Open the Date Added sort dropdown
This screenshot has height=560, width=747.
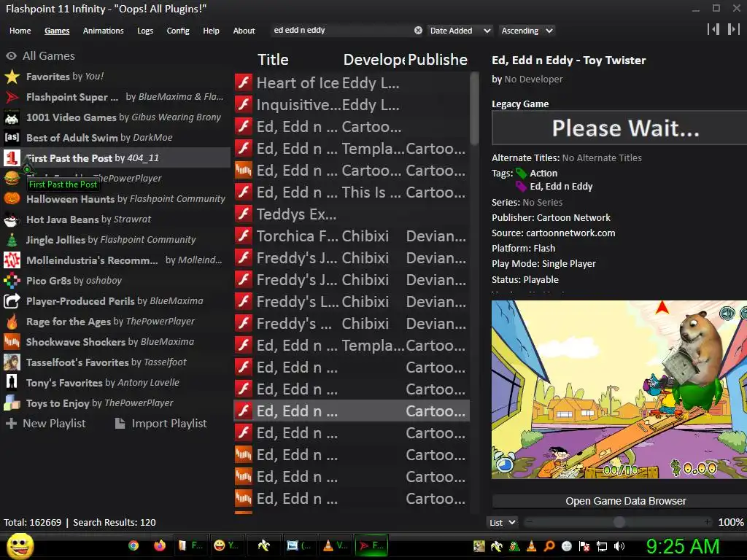(x=460, y=31)
